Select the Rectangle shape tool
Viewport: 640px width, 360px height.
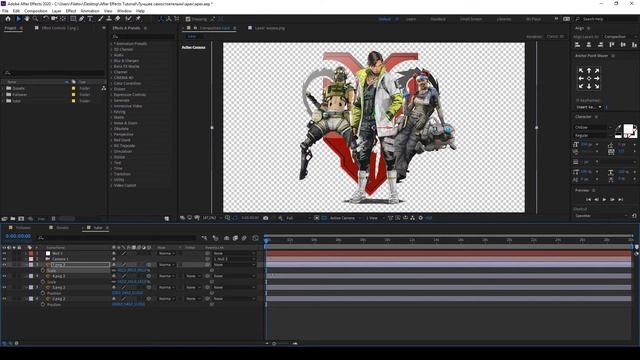(x=73, y=19)
